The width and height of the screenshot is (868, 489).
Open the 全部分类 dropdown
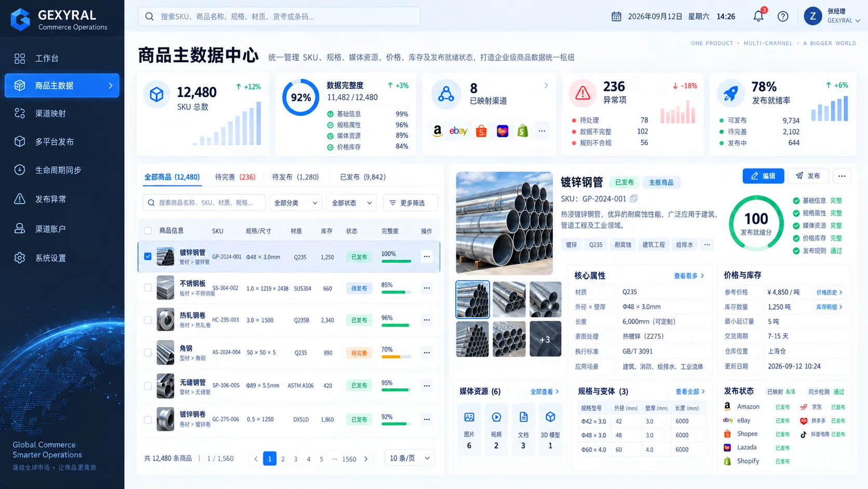295,203
